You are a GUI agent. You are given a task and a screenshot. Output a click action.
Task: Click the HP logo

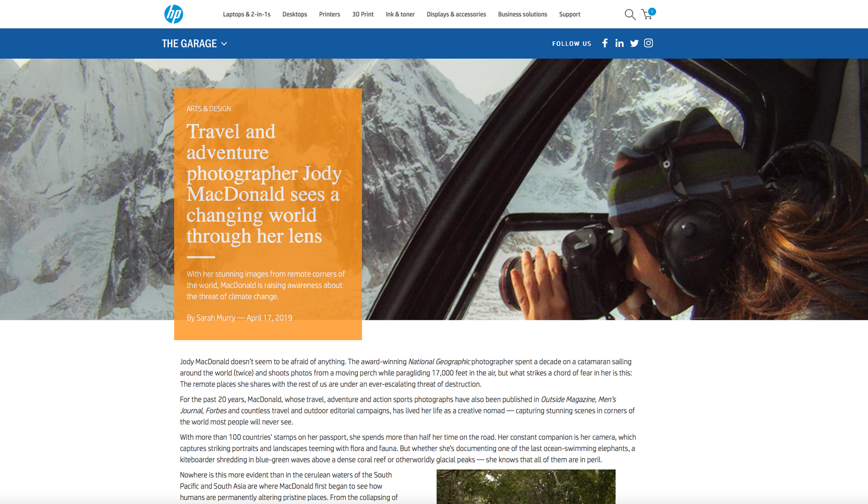pyautogui.click(x=174, y=14)
